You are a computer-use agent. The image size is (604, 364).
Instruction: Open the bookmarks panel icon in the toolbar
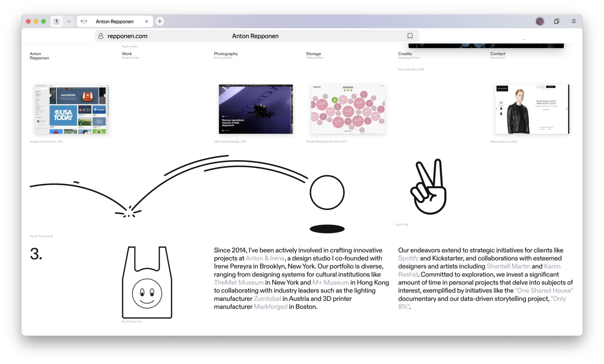point(557,21)
